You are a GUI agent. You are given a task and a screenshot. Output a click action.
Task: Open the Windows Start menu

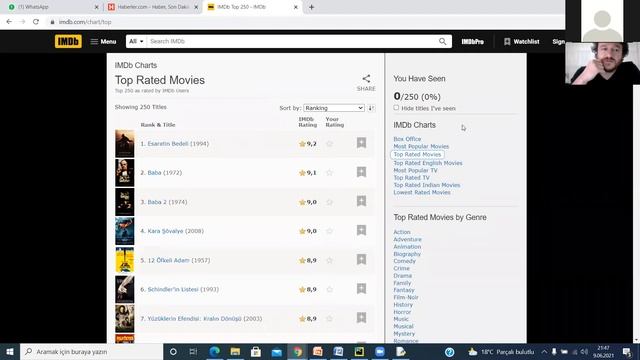pyautogui.click(x=10, y=351)
